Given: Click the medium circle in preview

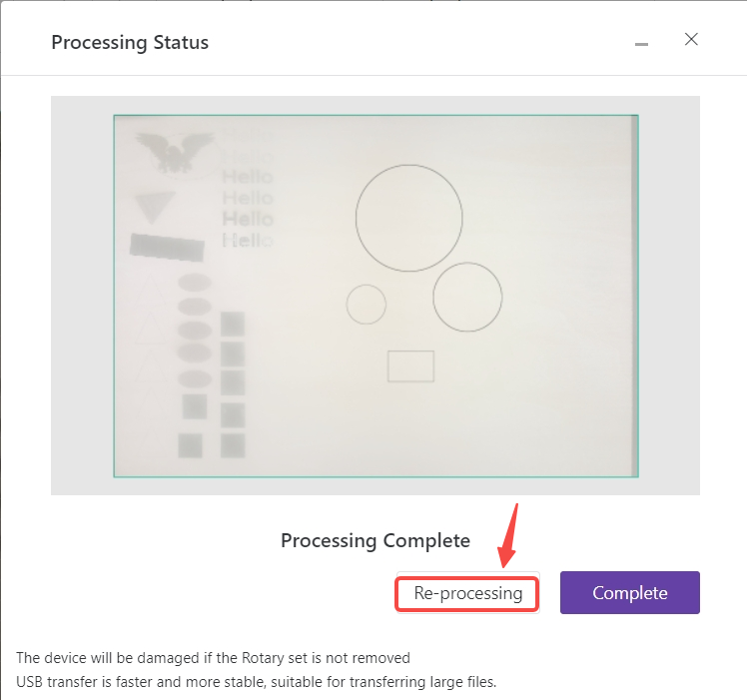Looking at the screenshot, I should tap(467, 297).
